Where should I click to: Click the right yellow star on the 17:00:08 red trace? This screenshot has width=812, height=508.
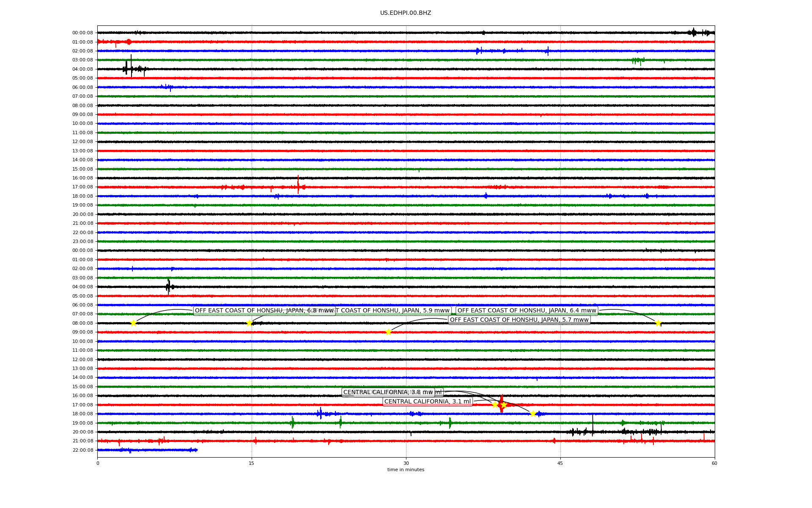coord(504,405)
